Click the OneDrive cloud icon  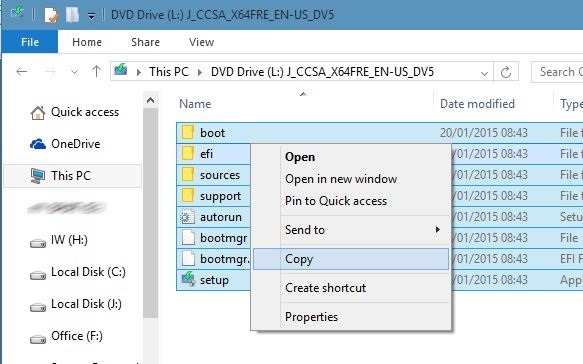point(38,144)
